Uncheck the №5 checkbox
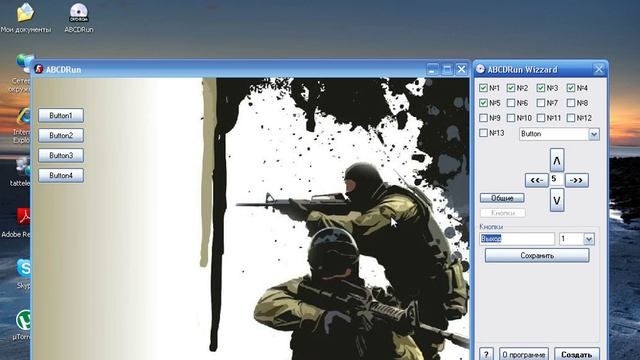 coord(483,103)
